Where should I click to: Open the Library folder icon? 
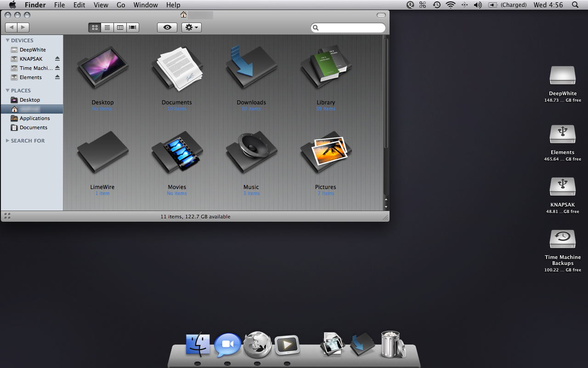pos(326,67)
